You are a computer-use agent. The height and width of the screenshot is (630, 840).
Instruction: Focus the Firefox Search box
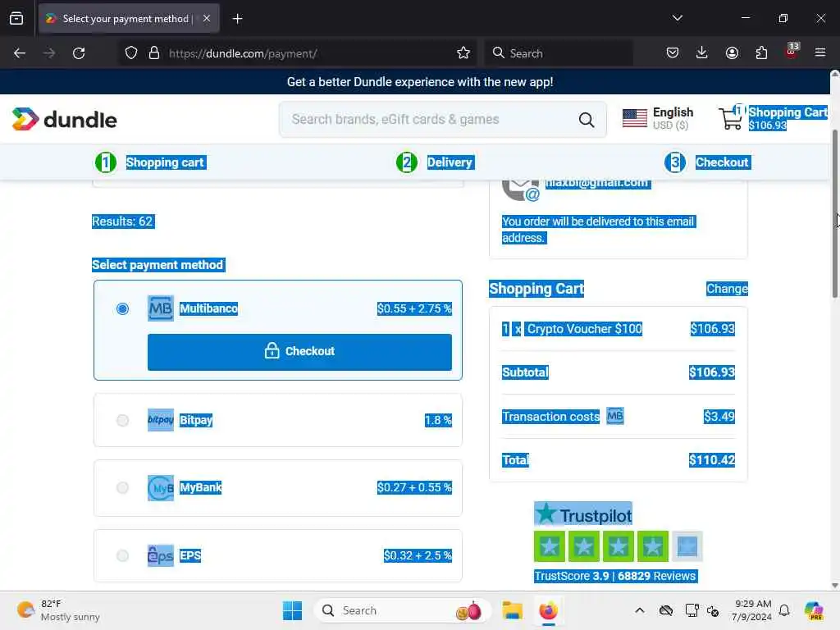(x=559, y=53)
